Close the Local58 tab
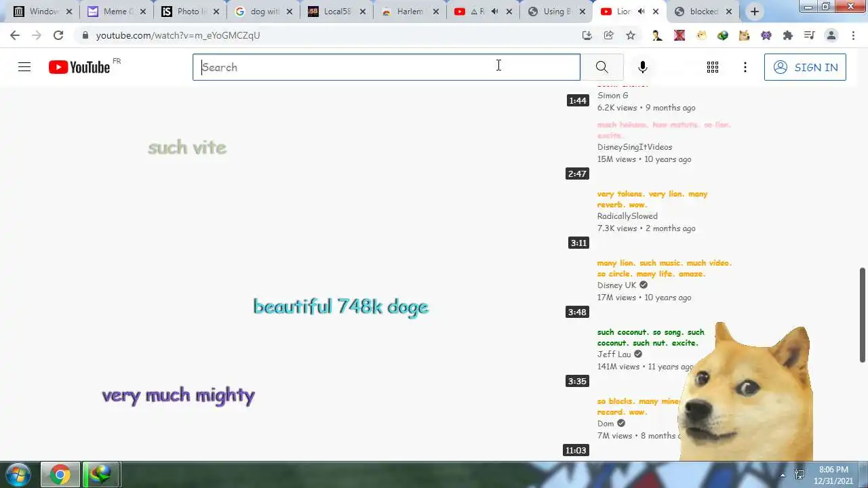The height and width of the screenshot is (488, 868). click(362, 12)
